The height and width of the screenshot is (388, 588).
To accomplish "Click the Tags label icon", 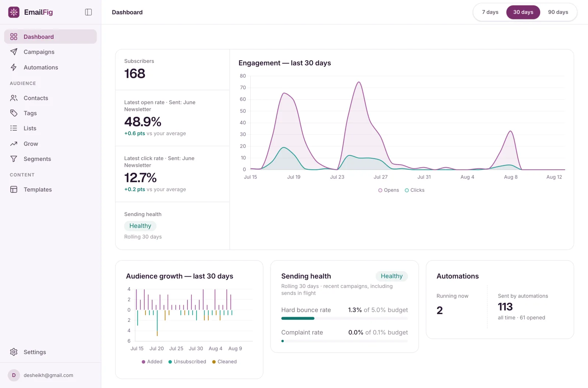I will (14, 113).
